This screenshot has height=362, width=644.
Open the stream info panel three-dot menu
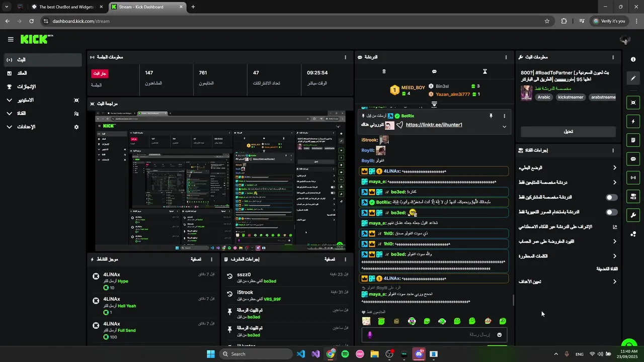click(613, 57)
